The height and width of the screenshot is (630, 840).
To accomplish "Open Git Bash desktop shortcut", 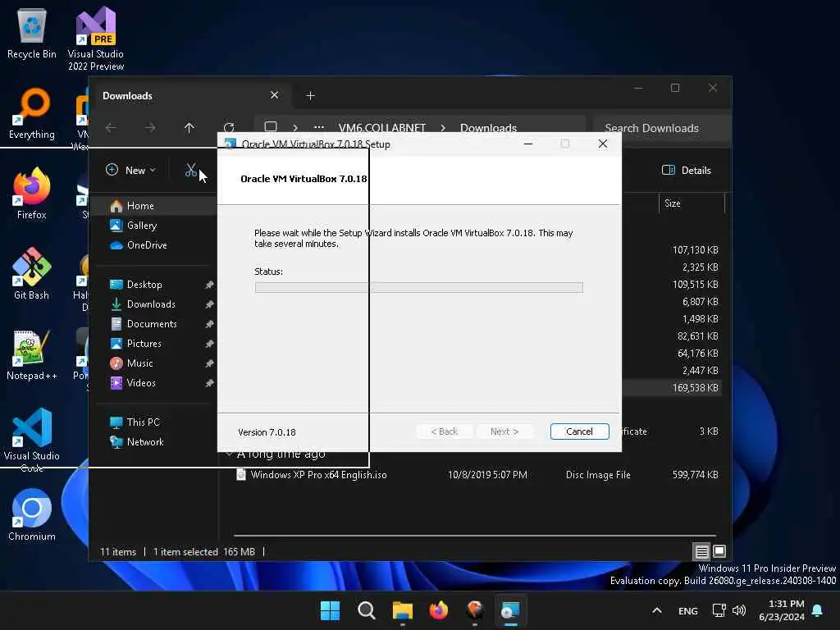I will [32, 274].
